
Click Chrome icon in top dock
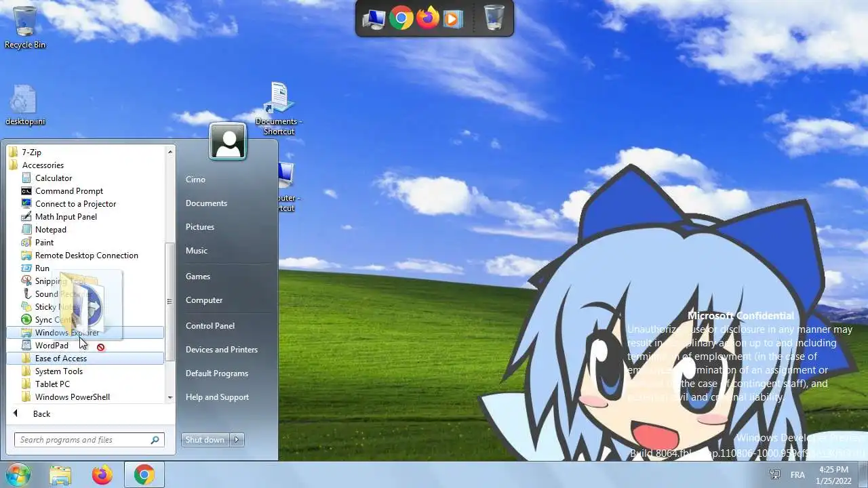[x=401, y=18]
